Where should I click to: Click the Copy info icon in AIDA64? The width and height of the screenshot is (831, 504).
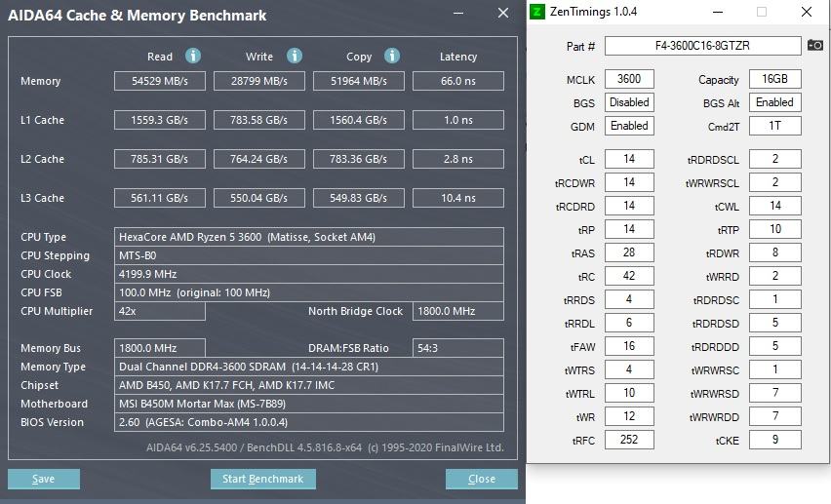[392, 56]
